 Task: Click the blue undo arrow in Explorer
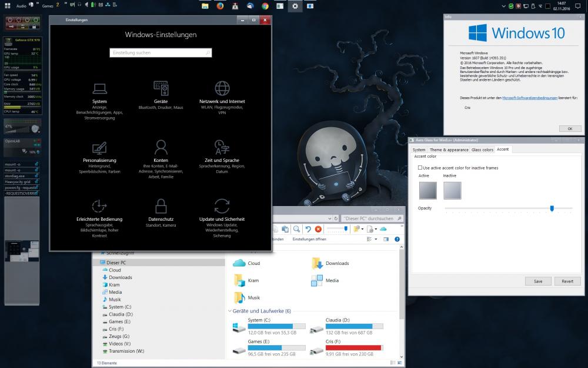point(308,229)
